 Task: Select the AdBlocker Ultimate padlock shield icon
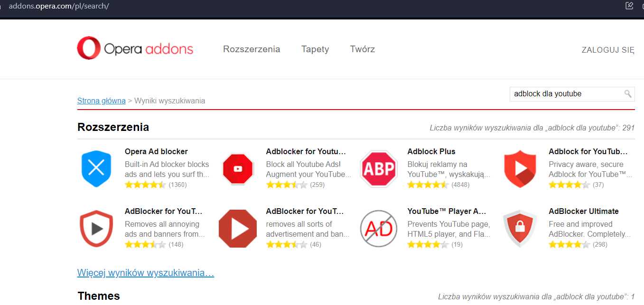click(x=520, y=229)
